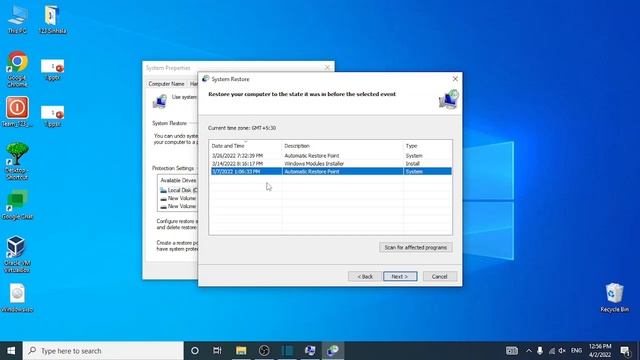Open the 123 Sinhala folder icon
Screen dimensions: 640x360
[52, 20]
